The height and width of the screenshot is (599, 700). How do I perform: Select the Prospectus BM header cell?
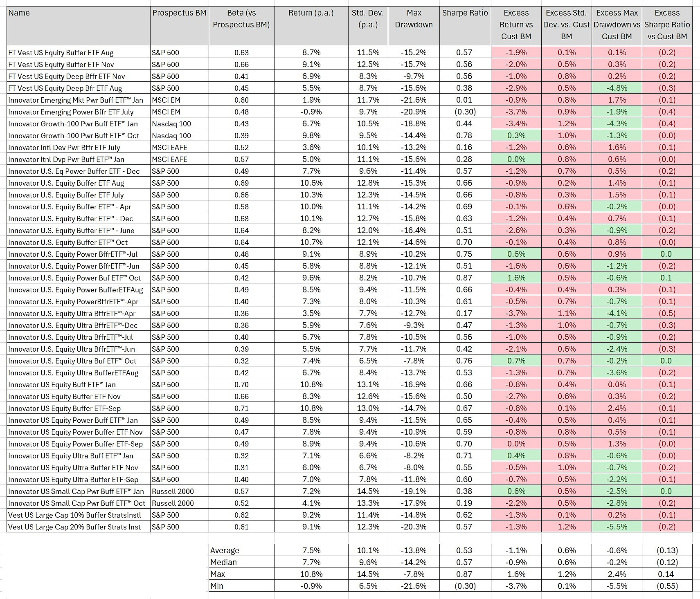tap(179, 26)
